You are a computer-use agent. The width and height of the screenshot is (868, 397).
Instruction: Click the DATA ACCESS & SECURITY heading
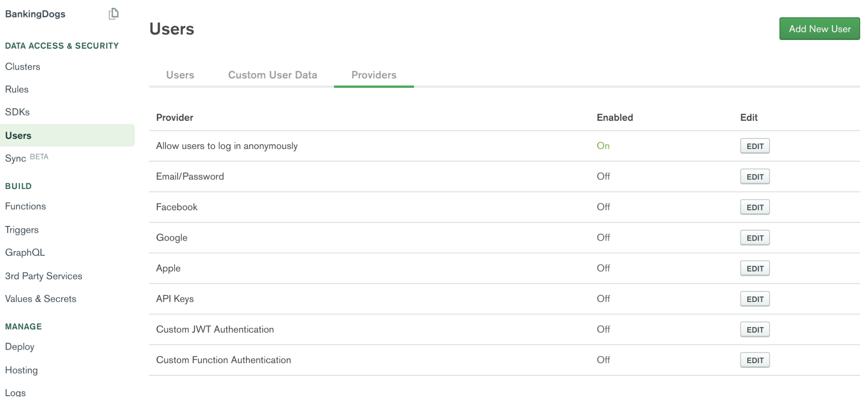pos(62,46)
